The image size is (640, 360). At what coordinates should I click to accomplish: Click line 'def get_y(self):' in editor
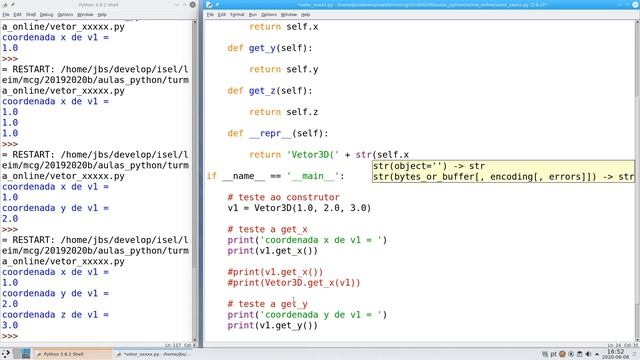pyautogui.click(x=270, y=48)
